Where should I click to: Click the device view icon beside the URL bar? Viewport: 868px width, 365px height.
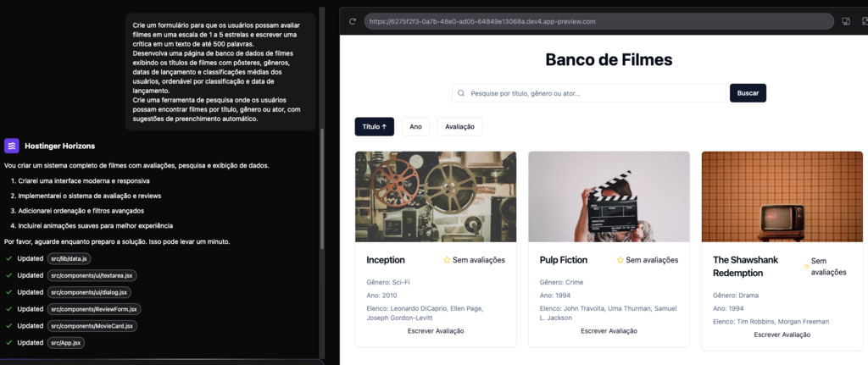pyautogui.click(x=845, y=21)
